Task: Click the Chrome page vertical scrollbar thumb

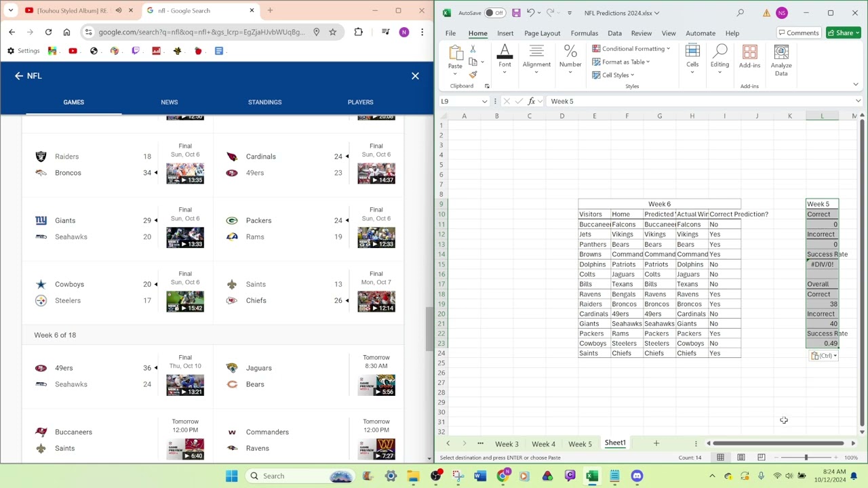Action: point(429,328)
